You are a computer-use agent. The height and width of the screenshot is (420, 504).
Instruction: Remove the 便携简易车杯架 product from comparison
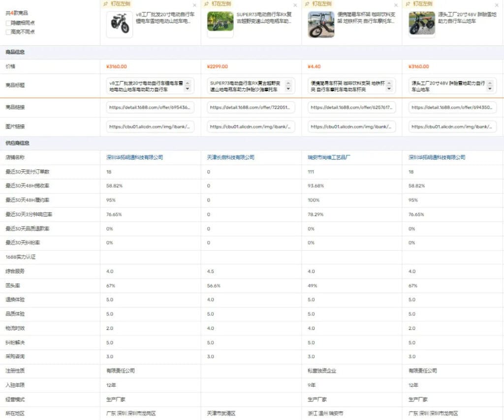[x=396, y=5]
